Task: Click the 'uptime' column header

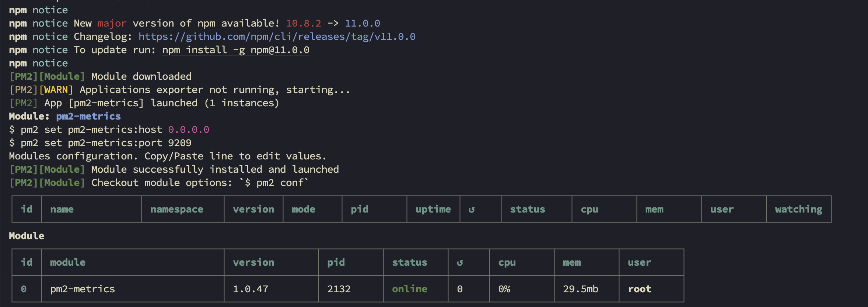Action: [433, 210]
